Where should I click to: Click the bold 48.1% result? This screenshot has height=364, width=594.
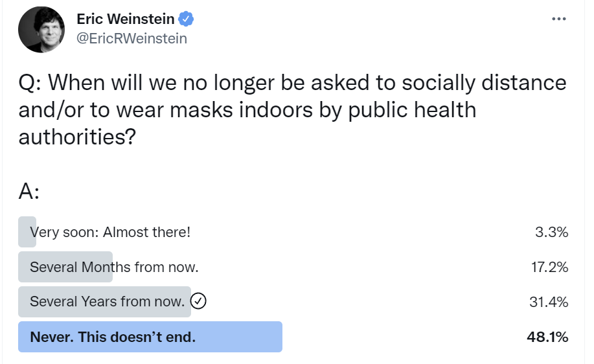tap(548, 337)
